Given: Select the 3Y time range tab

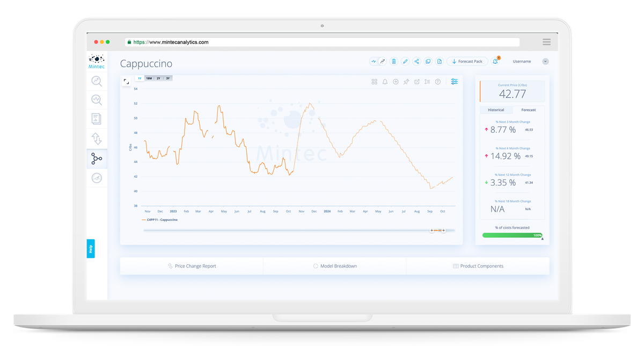Looking at the screenshot, I should [167, 78].
